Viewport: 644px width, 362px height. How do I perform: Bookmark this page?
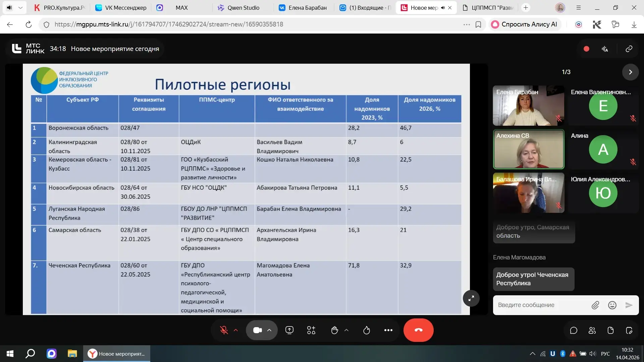coord(478,24)
